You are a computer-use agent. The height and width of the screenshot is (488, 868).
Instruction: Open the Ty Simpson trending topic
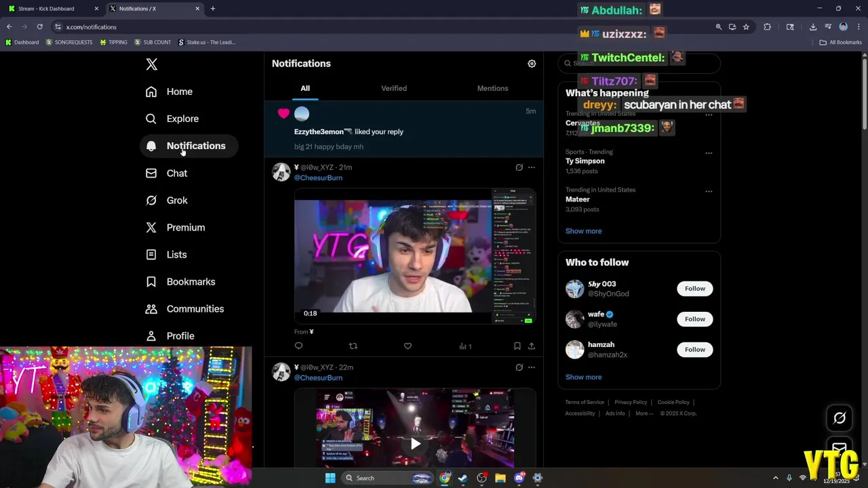585,161
